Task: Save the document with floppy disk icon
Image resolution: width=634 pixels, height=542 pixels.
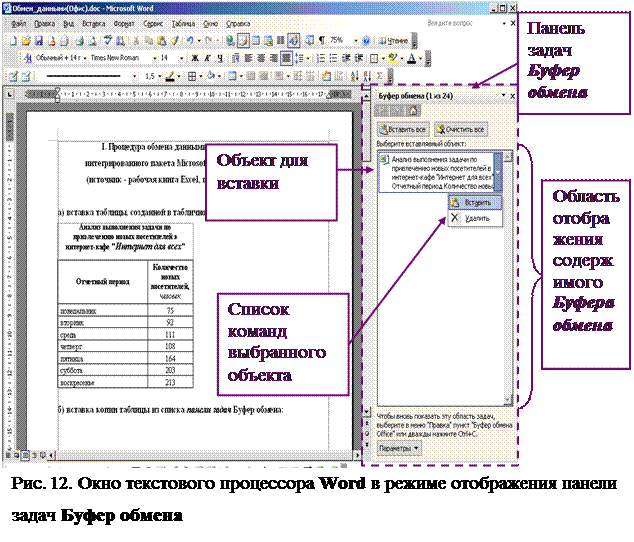Action: click(x=38, y=40)
